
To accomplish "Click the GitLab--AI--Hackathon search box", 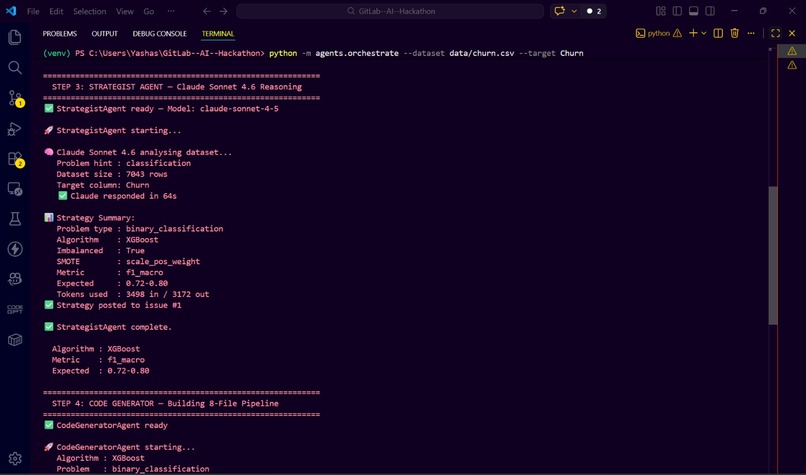I will point(390,11).
